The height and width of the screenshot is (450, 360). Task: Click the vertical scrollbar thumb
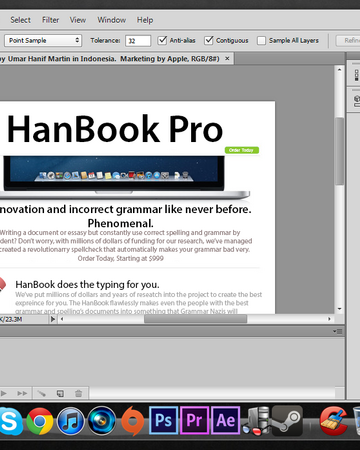(x=339, y=151)
